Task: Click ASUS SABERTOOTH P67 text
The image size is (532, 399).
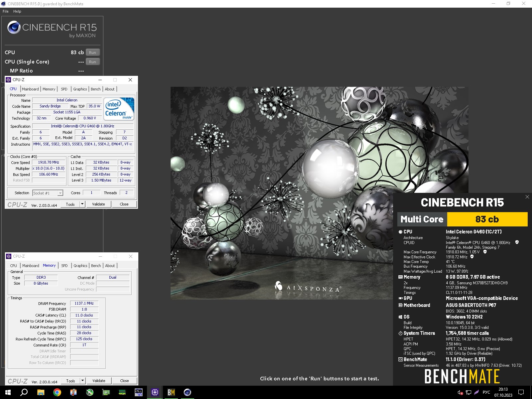Action: pyautogui.click(x=471, y=305)
